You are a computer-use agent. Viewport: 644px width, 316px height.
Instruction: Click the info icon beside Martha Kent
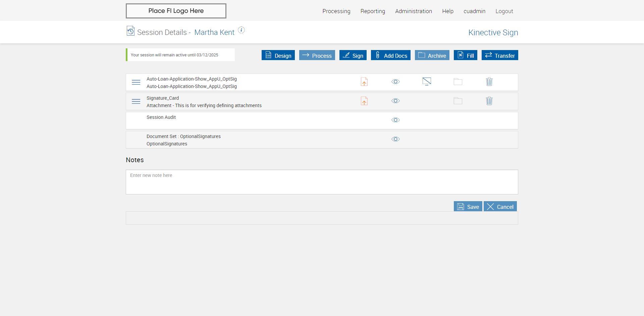click(241, 30)
